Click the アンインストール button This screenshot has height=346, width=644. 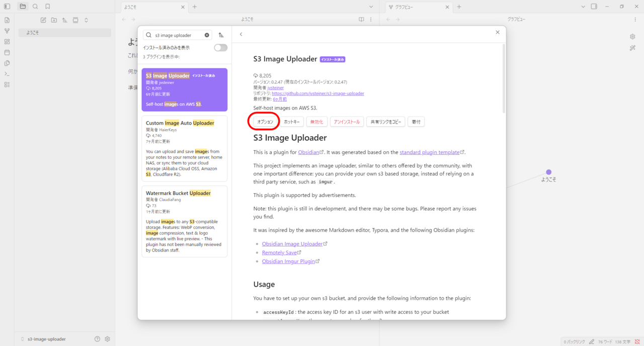tap(347, 122)
